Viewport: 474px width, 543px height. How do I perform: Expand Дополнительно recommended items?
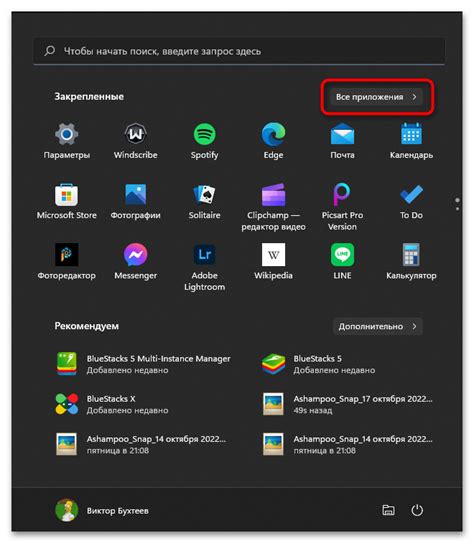click(x=377, y=326)
